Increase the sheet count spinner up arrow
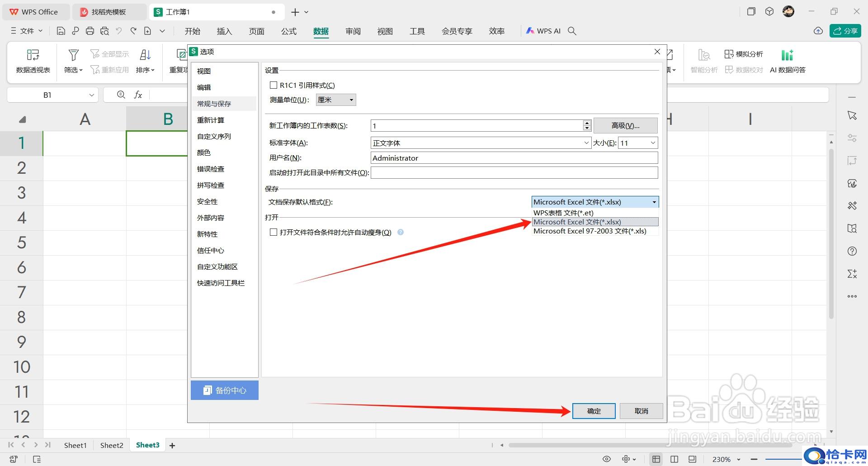Viewport: 868px width, 466px height. point(587,123)
